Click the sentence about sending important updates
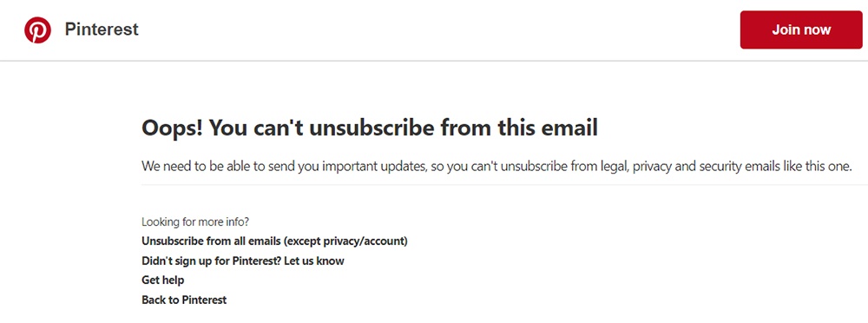The width and height of the screenshot is (868, 323). pyautogui.click(x=496, y=166)
